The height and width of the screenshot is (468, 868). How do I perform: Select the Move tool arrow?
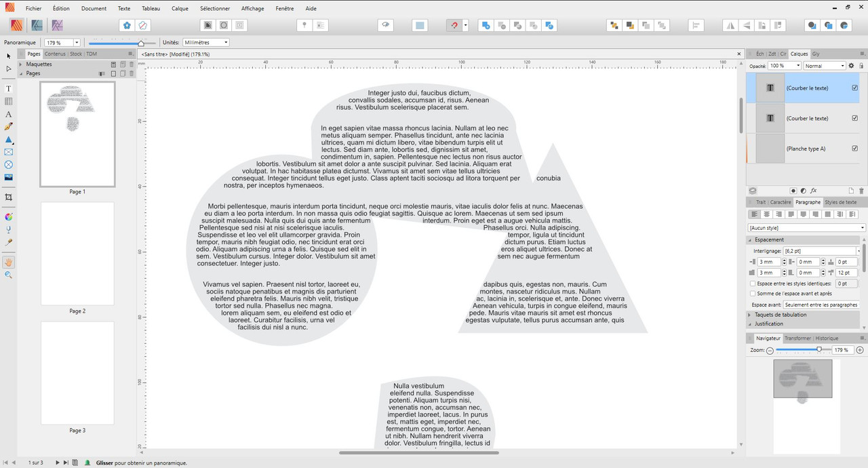pos(9,56)
